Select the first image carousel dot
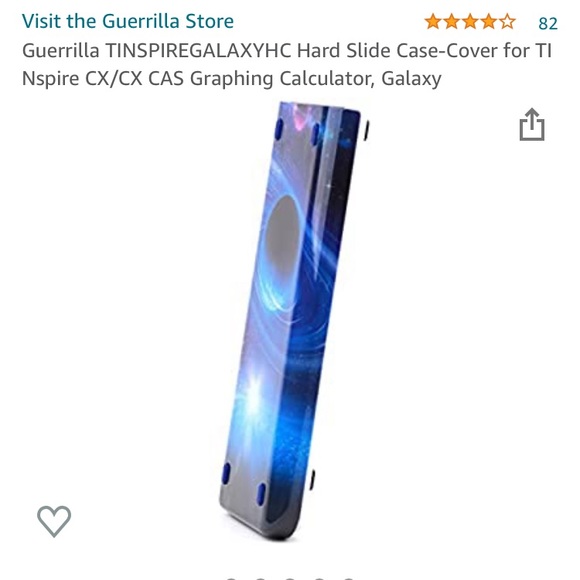Screen dimensions: 580x580 231,578
